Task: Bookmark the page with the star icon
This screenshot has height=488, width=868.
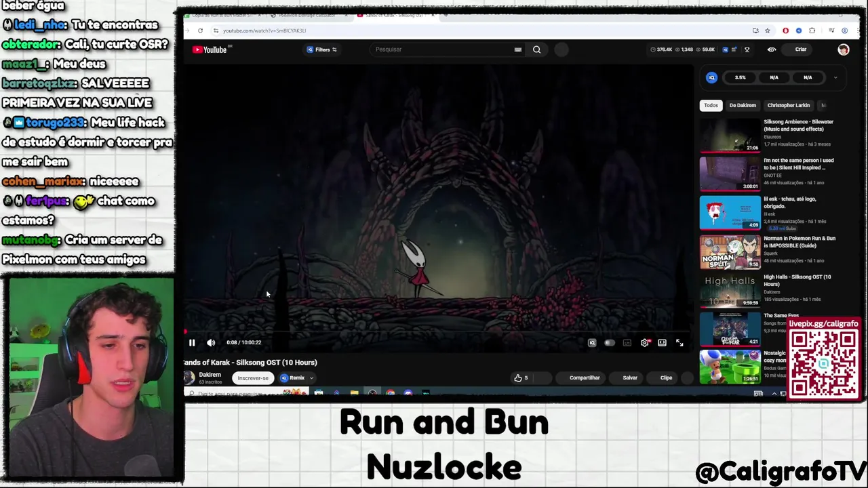Action: [x=768, y=30]
